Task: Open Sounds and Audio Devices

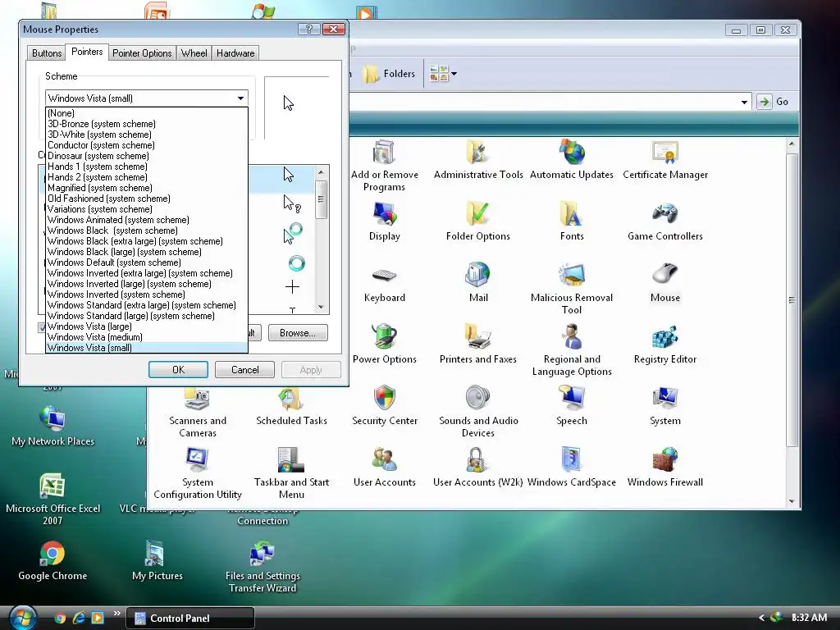Action: point(478,412)
